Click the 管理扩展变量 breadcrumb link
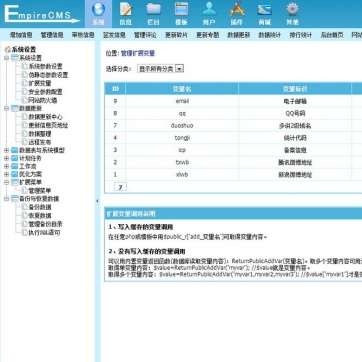 [138, 53]
